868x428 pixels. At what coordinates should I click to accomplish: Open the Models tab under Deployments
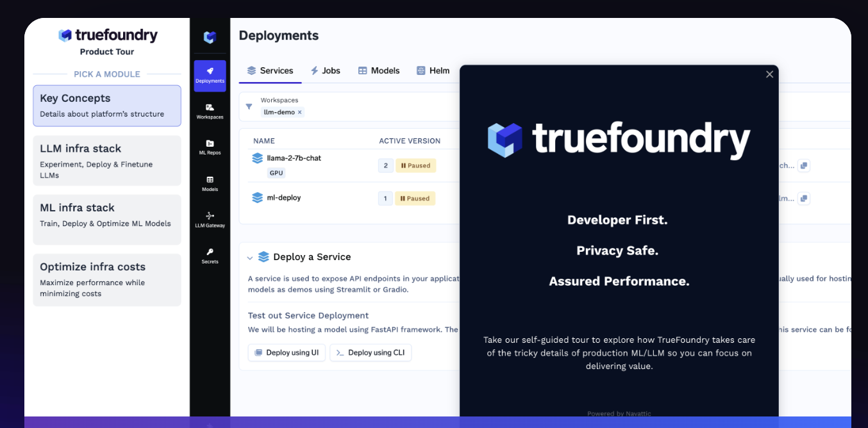378,70
